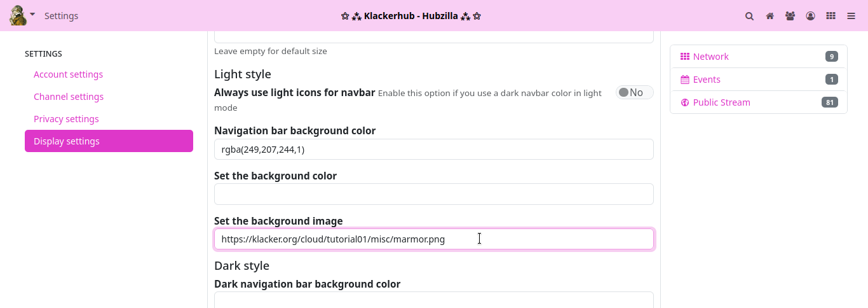The width and height of the screenshot is (868, 308).
Task: Click the Navigation bar background color field
Action: click(x=433, y=150)
